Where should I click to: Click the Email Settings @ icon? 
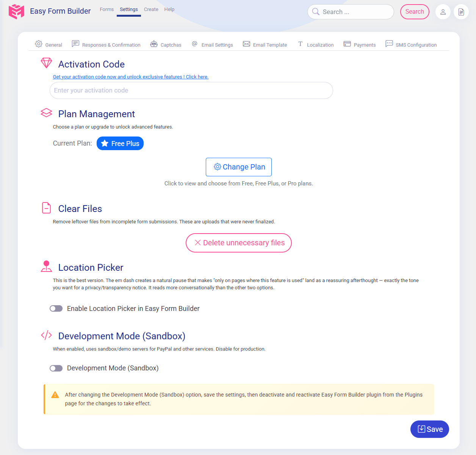coord(195,44)
